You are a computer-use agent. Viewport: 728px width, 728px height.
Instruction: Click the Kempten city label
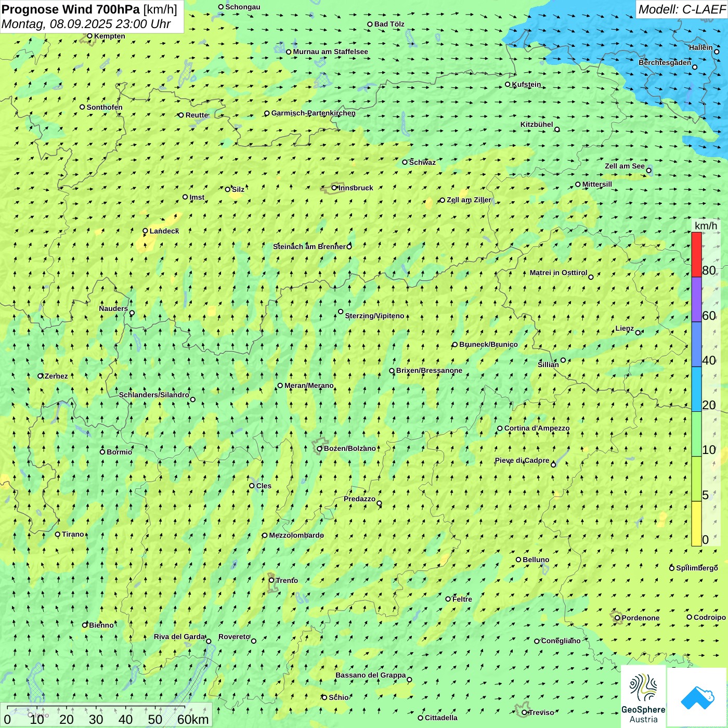pyautogui.click(x=110, y=36)
